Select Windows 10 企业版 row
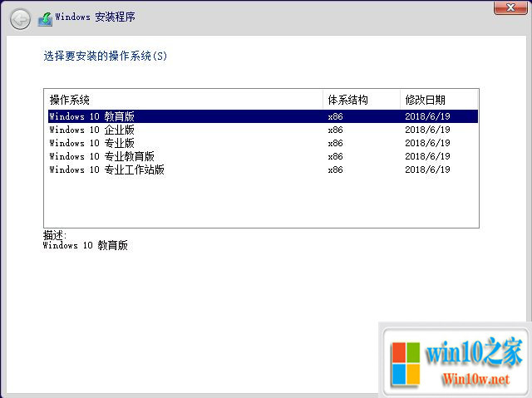532x398 pixels. point(263,130)
